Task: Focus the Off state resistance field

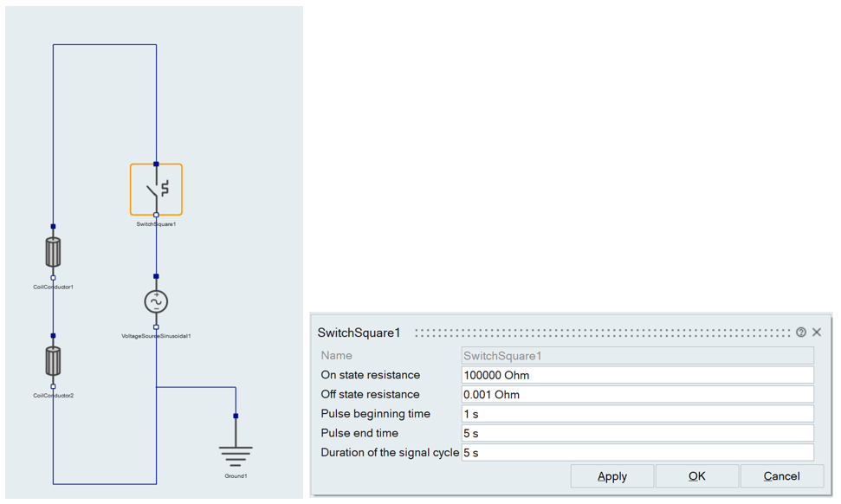Action: [x=637, y=395]
